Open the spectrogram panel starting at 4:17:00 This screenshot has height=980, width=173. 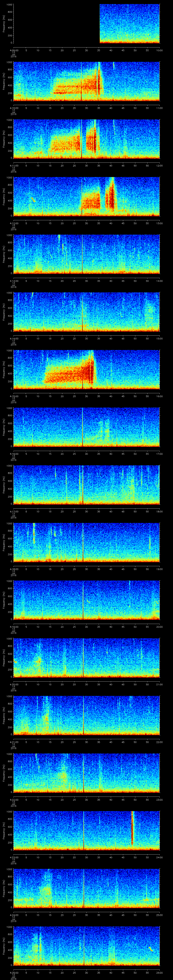(x=87, y=485)
